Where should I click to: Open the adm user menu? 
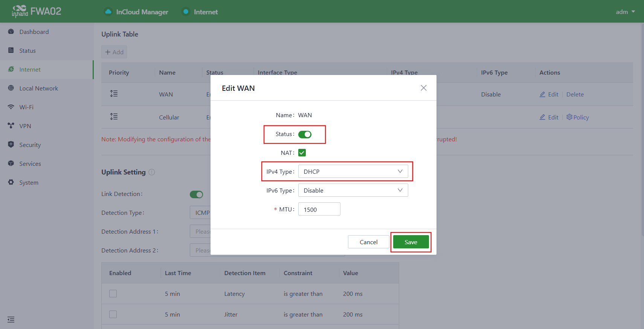tap(626, 12)
